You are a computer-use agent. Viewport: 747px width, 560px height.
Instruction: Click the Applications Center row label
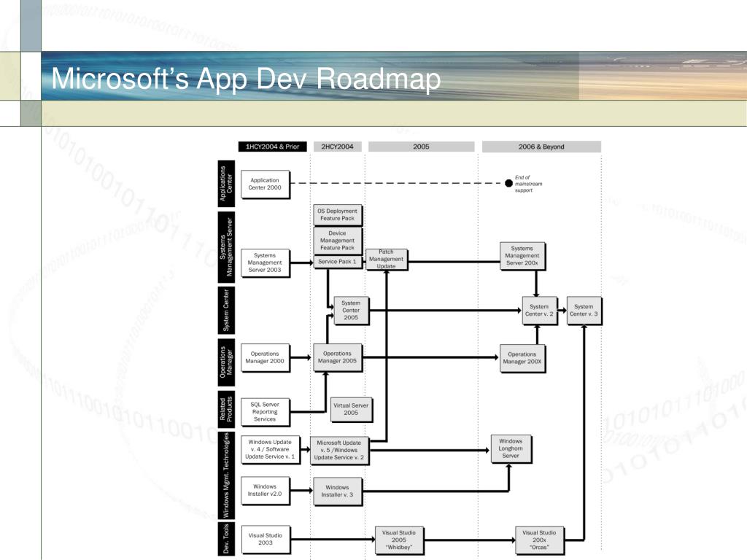[226, 183]
